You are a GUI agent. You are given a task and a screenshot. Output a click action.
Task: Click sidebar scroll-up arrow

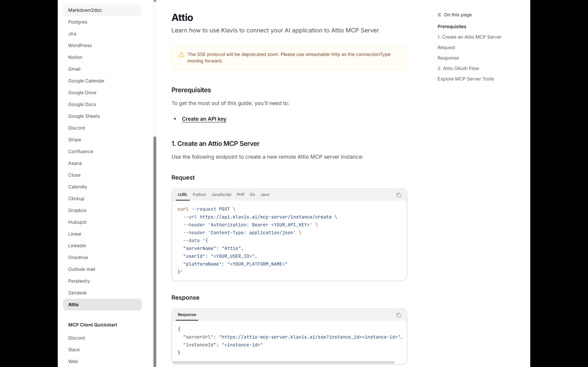coord(155,1)
